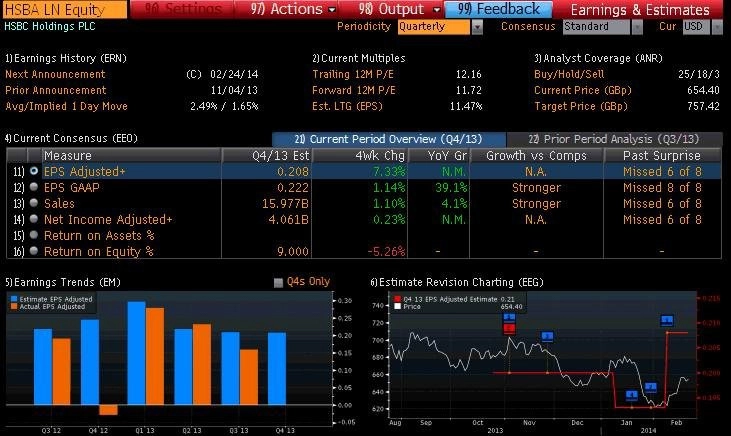This screenshot has width=731, height=436.
Task: Open the 97) Actions menu
Action: tap(293, 9)
